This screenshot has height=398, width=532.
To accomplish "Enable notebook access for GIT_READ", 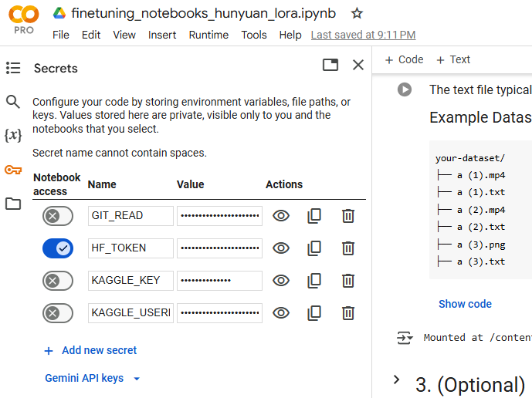I will (58, 216).
